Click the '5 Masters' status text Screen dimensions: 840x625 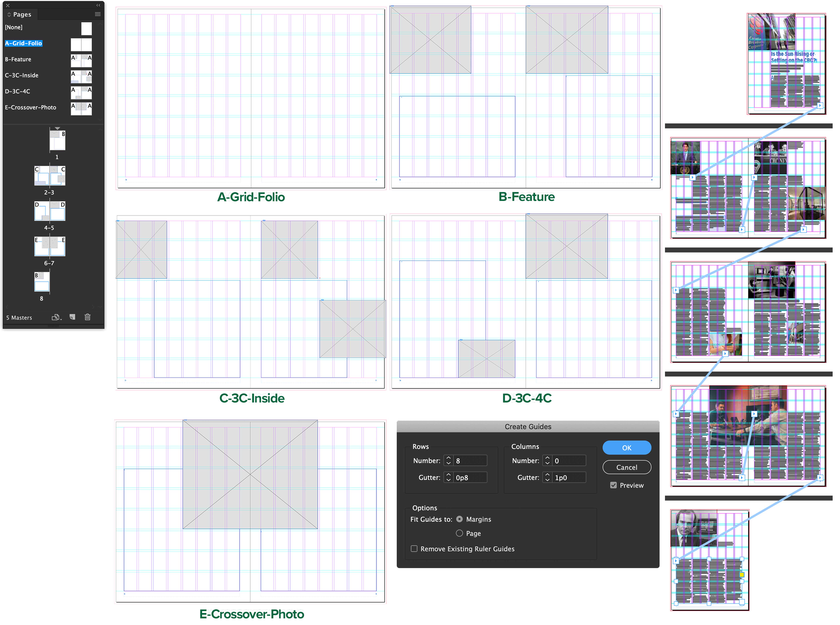tap(19, 318)
